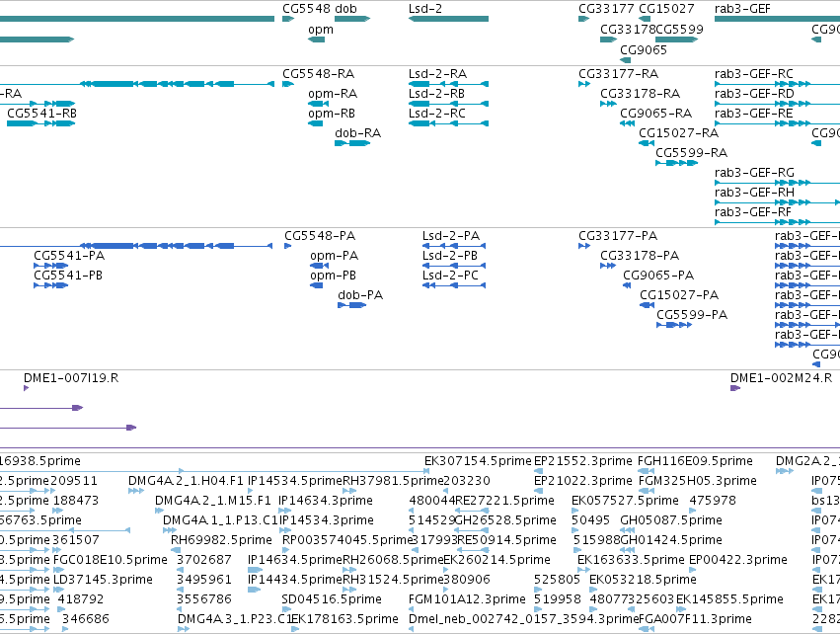
Task: Click the CG5541-PB protein label
Action: coord(68,276)
